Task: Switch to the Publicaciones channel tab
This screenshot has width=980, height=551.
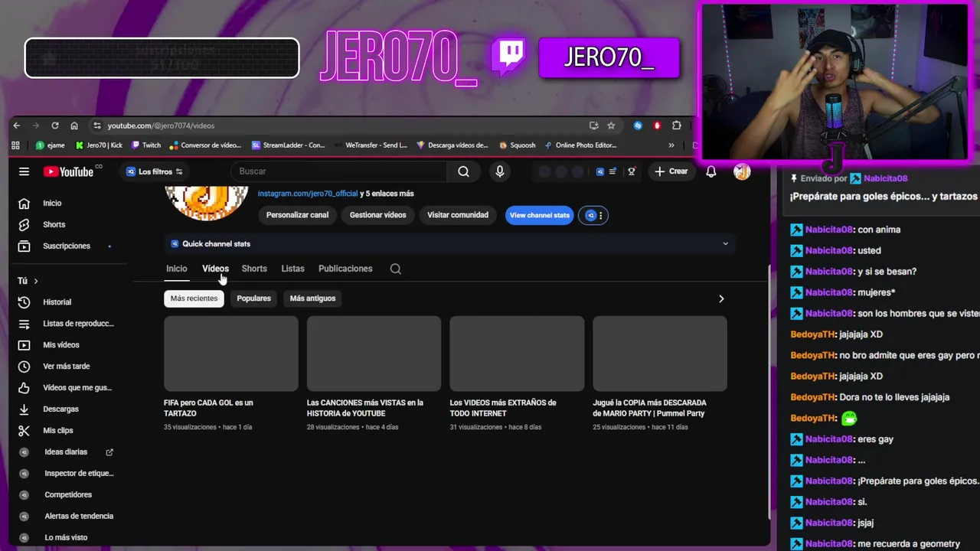Action: pos(345,269)
